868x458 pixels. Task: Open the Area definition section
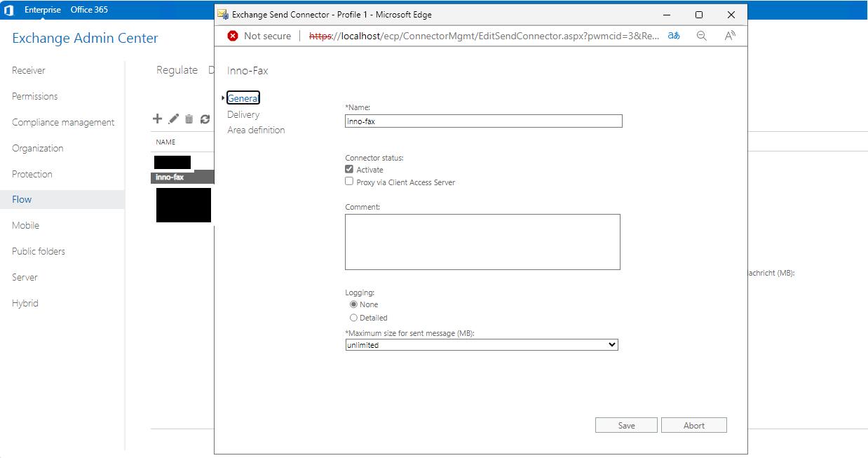[x=256, y=130]
